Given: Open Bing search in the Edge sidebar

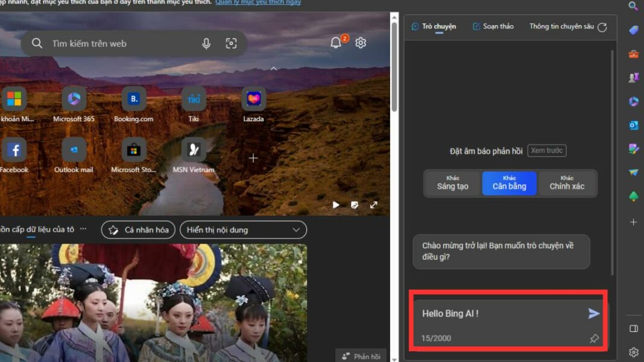Looking at the screenshot, I should coord(633,7).
